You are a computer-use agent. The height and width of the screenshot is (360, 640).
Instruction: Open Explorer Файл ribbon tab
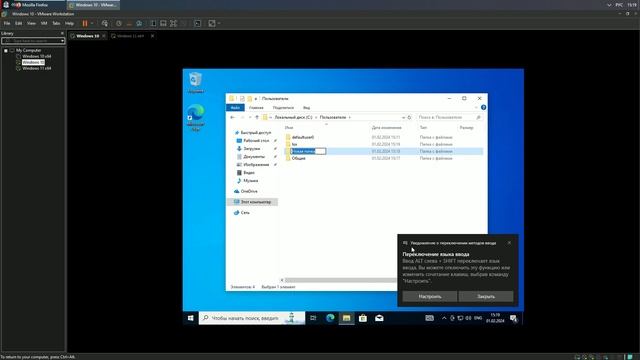tap(235, 108)
